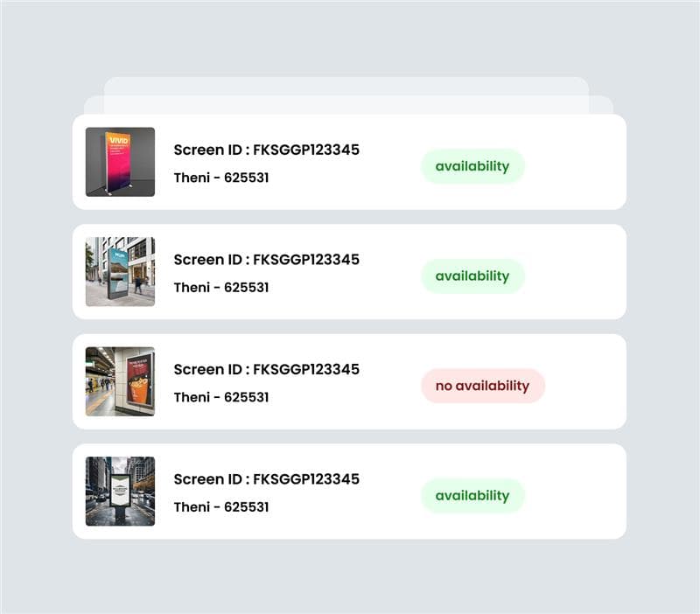Click availability badge on VIVID banner card
The image size is (700, 614).
click(472, 166)
